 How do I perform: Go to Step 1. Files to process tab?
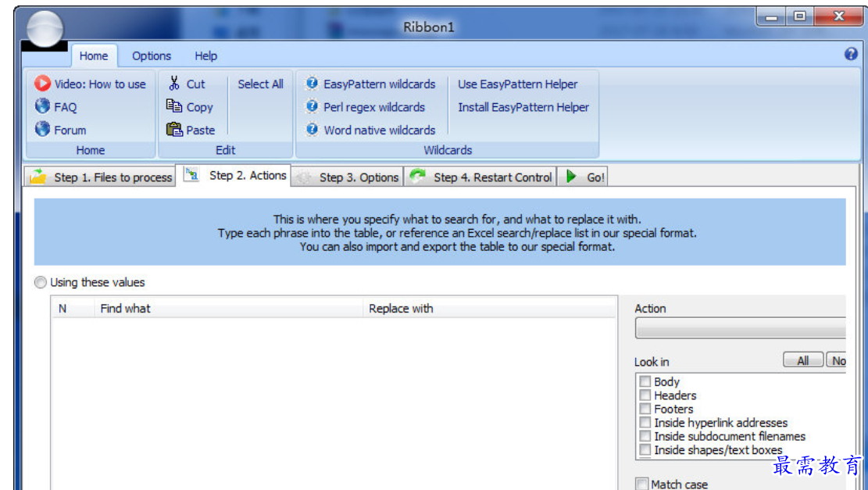[x=100, y=177]
